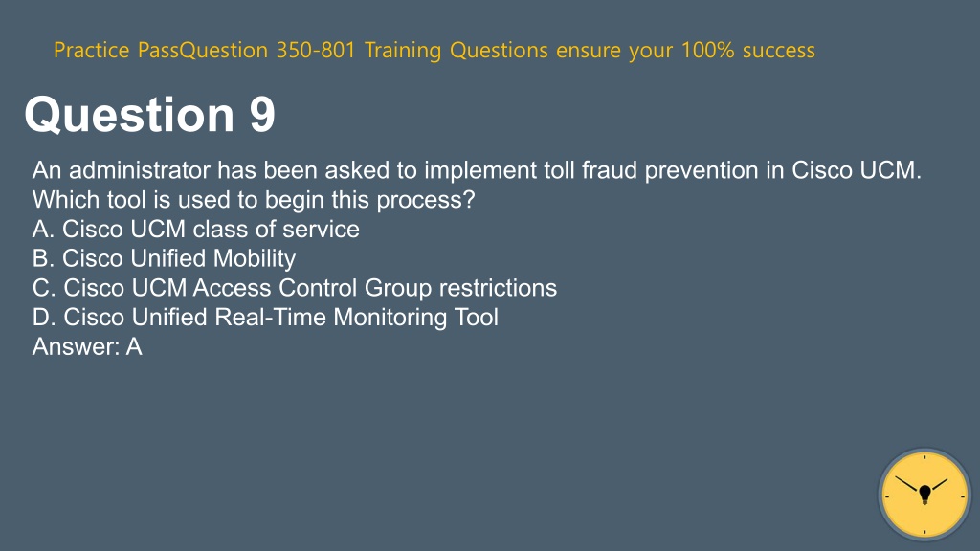The width and height of the screenshot is (980, 551).
Task: Click the clock's long minute hand
Action: click(x=907, y=484)
